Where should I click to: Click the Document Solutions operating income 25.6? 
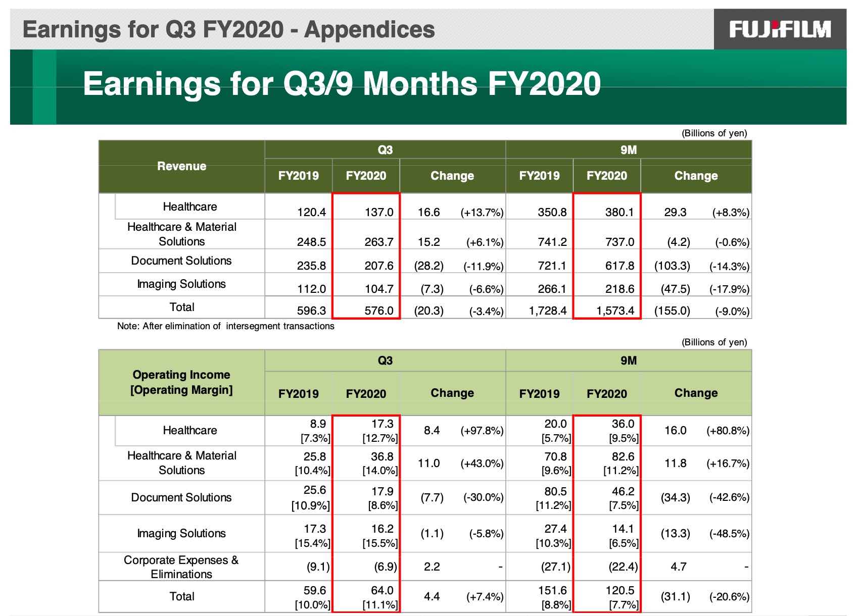pyautogui.click(x=315, y=490)
